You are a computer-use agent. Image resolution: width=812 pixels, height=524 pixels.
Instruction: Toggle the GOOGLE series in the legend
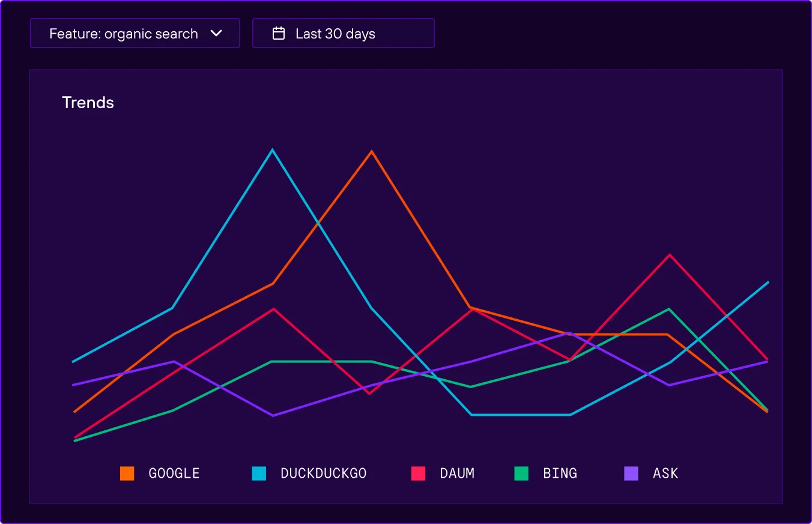point(174,473)
